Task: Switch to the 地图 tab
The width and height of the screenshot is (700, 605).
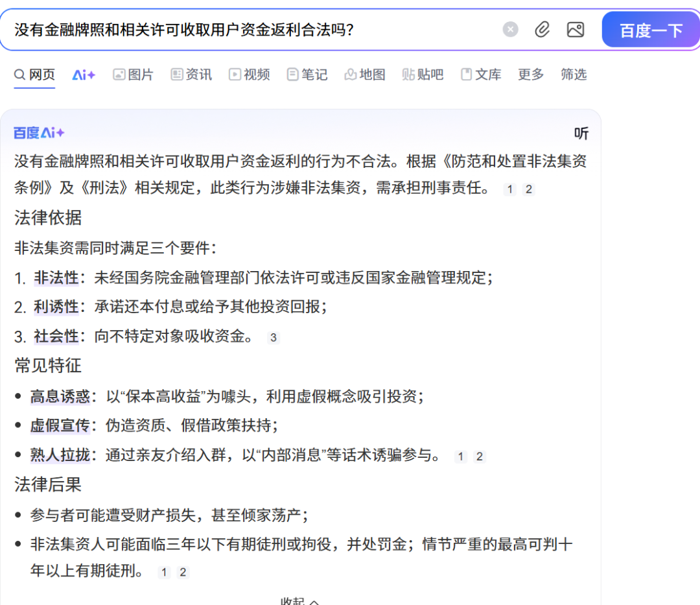Action: pos(365,75)
